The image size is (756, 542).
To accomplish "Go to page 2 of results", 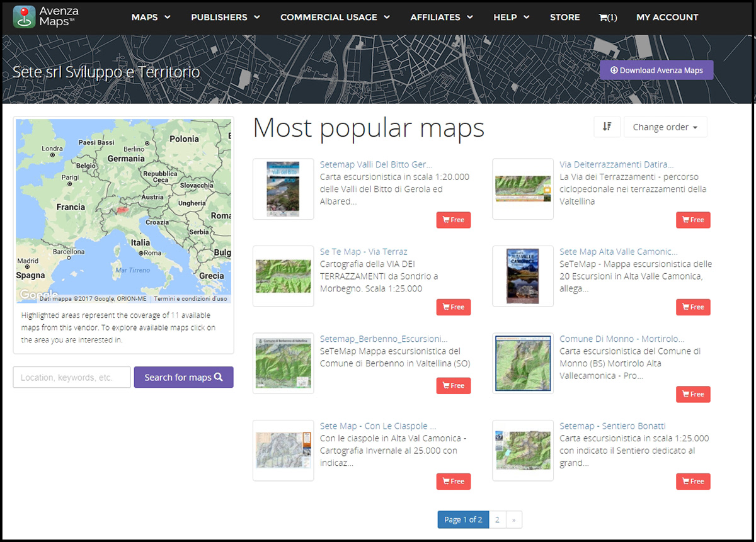I will coord(497,519).
